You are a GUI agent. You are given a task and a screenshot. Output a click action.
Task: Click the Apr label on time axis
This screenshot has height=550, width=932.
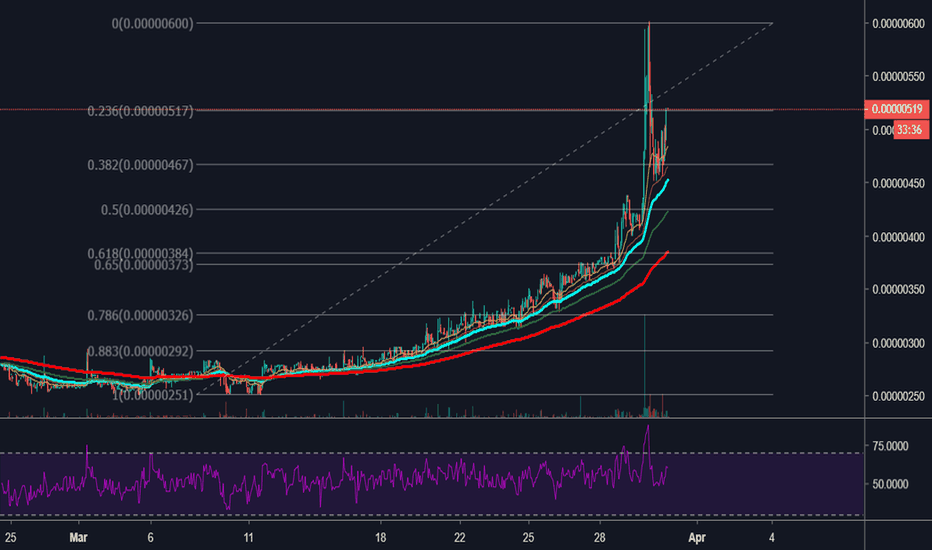[x=697, y=538]
